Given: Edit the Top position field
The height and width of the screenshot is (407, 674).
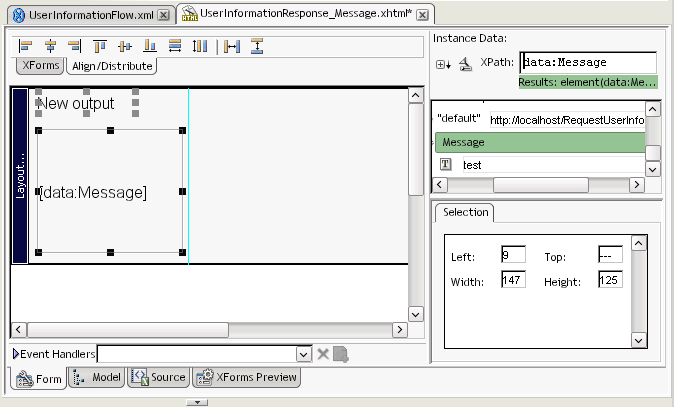Looking at the screenshot, I should tap(610, 255).
